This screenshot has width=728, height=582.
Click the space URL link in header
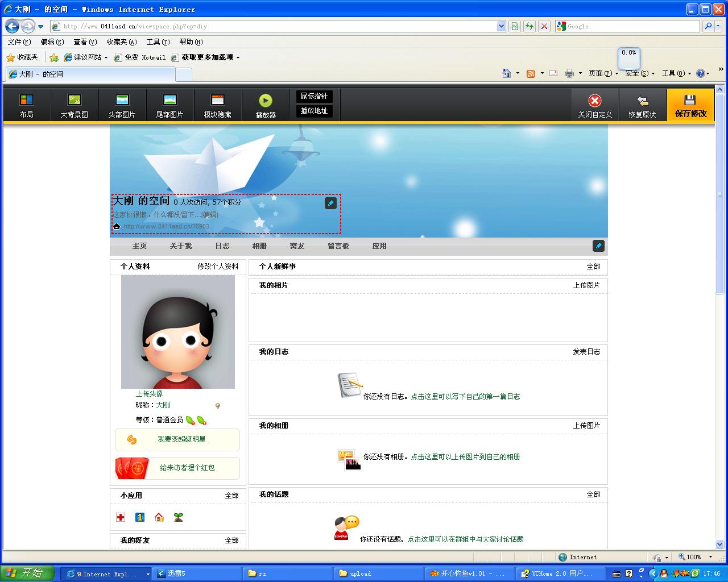[x=167, y=226]
